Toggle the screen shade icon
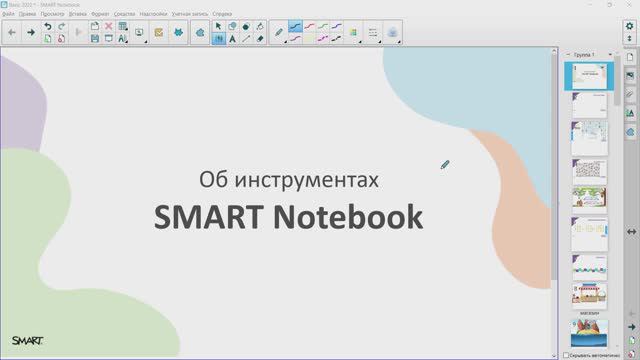The height and width of the screenshot is (360, 640). click(x=109, y=39)
